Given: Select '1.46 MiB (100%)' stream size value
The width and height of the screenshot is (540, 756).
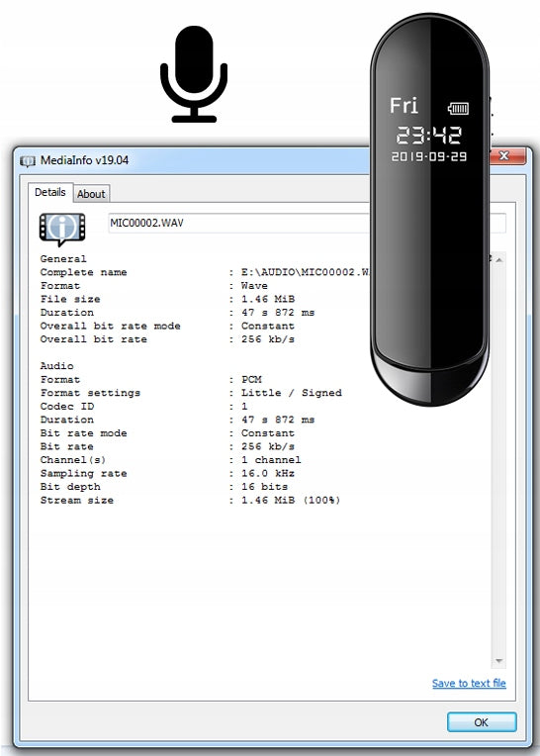Looking at the screenshot, I should (291, 501).
